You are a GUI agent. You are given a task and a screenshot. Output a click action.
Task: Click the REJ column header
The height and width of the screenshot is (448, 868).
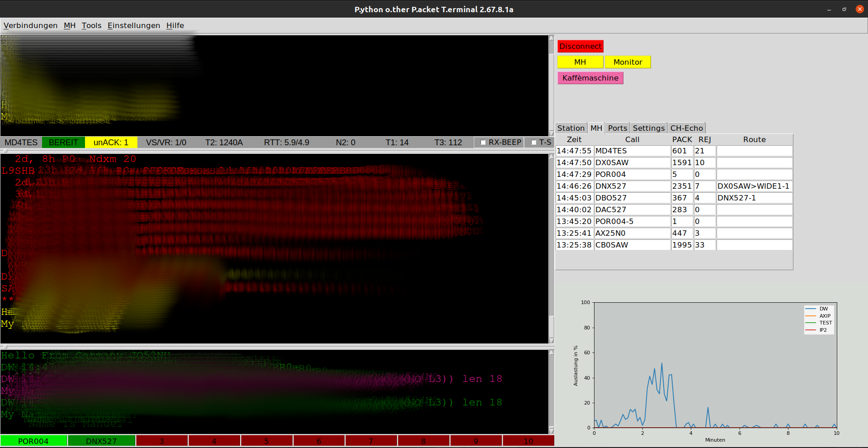tap(705, 139)
